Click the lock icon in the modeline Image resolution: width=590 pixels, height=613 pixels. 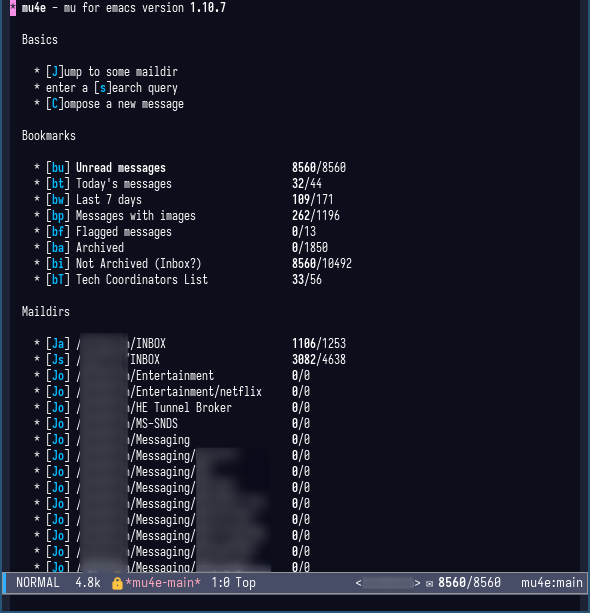(x=117, y=583)
